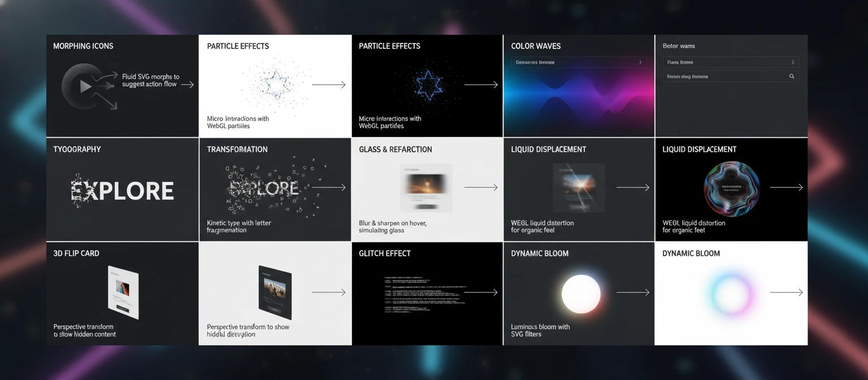868x380 pixels.
Task: Click the arrow icon in the Glitch Effect card
Action: click(x=481, y=292)
